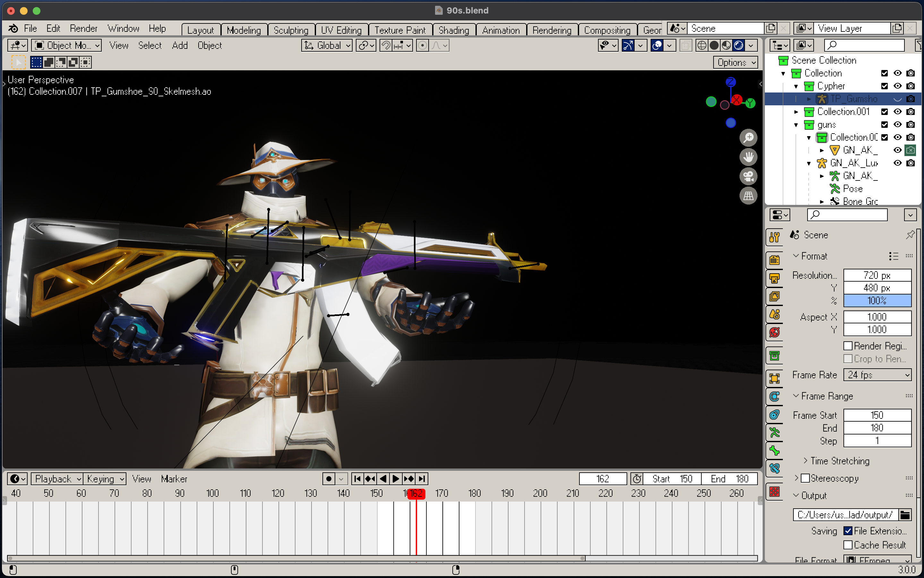Open the Scene properties tab
The image size is (924, 578).
tap(774, 314)
